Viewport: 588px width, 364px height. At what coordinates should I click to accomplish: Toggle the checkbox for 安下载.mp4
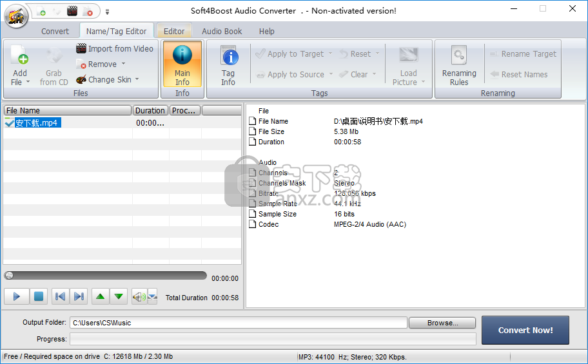9,122
